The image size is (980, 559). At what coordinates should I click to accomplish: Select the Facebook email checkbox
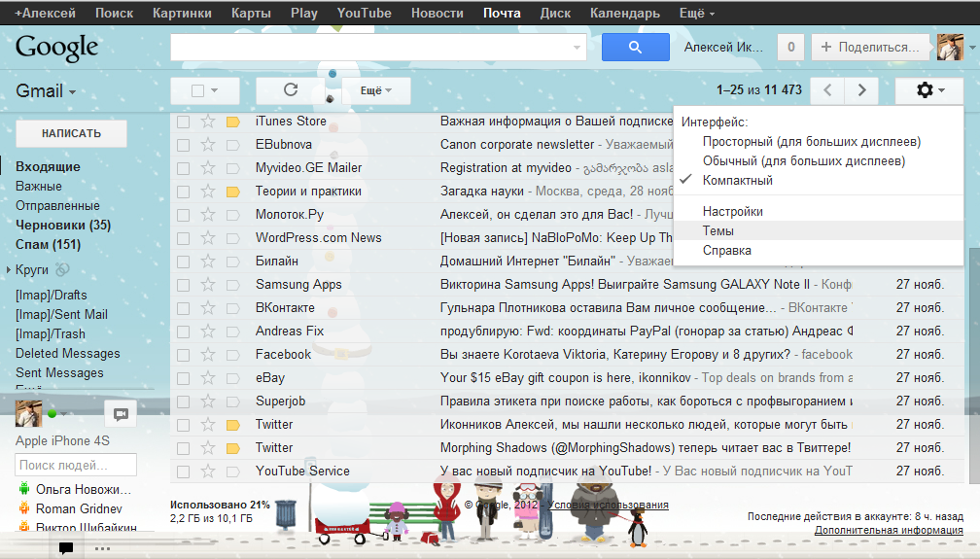(183, 355)
